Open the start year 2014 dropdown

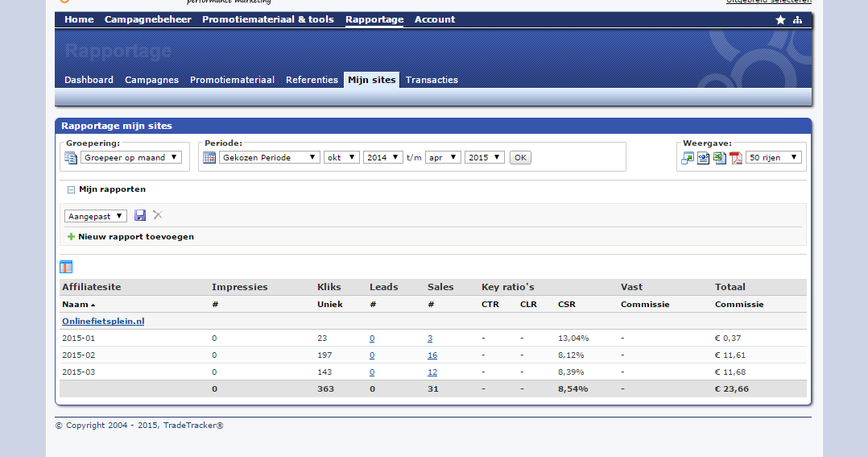pos(383,157)
